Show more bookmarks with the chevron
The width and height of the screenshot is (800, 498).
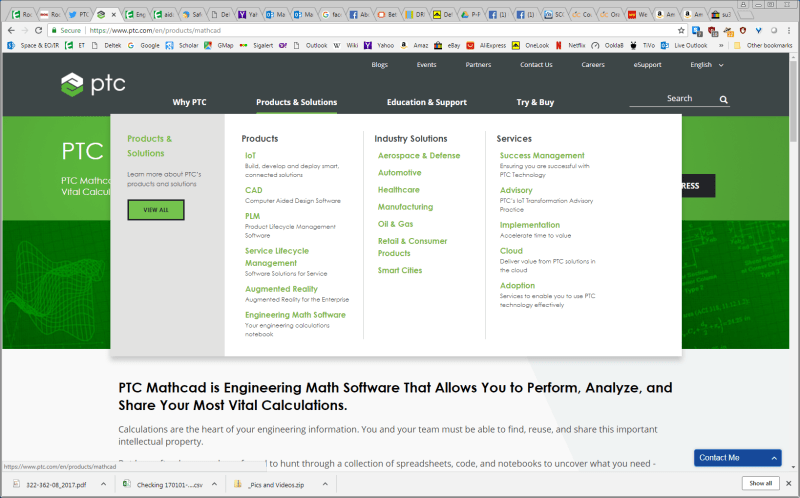click(x=721, y=45)
